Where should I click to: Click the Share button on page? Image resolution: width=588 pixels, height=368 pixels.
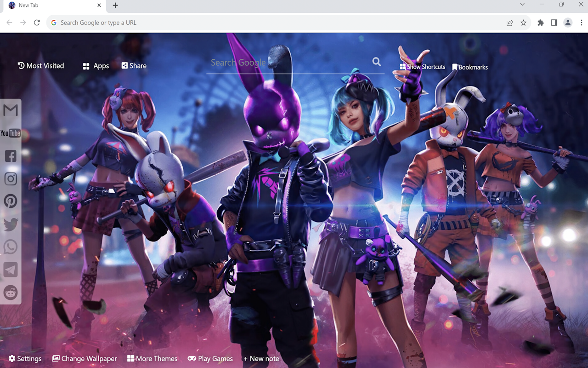tap(134, 66)
